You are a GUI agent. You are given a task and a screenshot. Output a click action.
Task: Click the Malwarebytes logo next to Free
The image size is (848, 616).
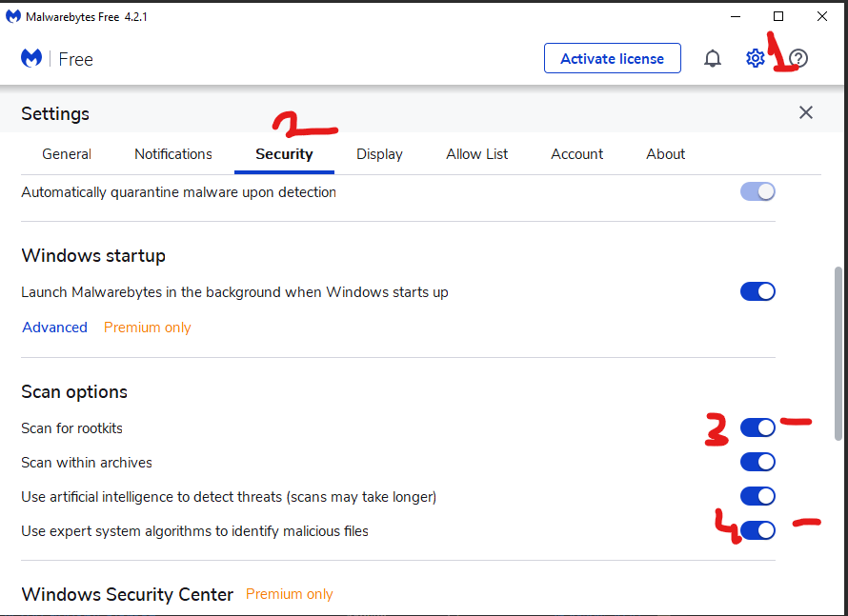click(31, 58)
